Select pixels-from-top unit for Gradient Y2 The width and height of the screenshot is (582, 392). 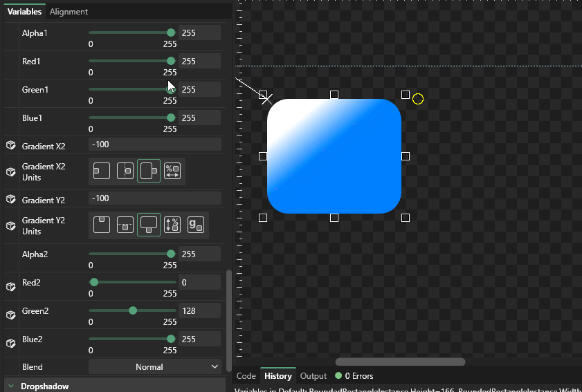pyautogui.click(x=102, y=225)
